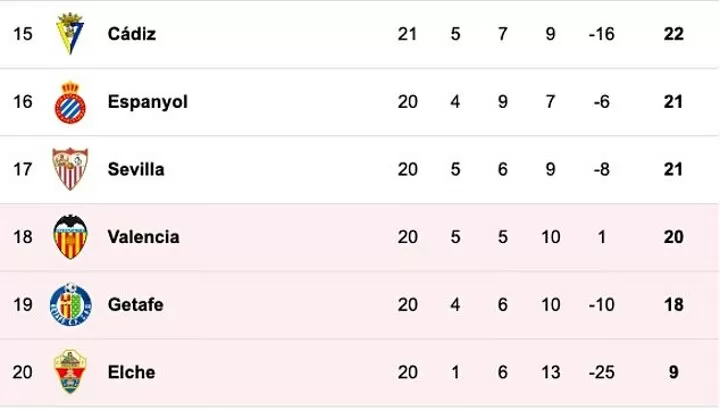720x411 pixels.
Task: Click the Getafe blue crest
Action: (x=70, y=305)
